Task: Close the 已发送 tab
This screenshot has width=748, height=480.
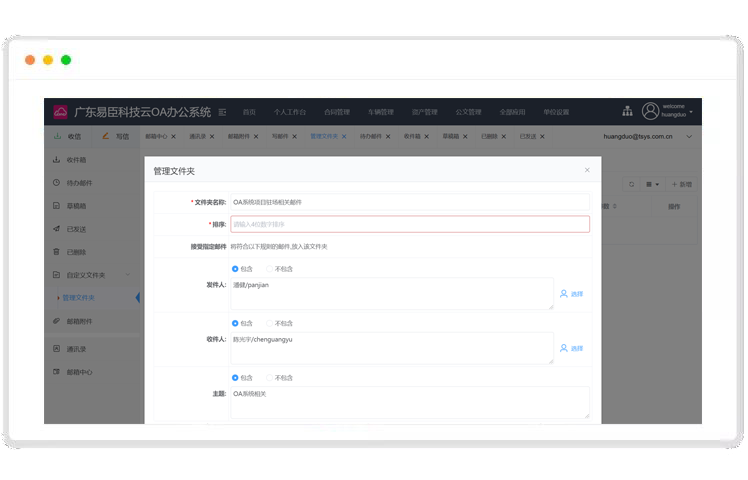Action: point(542,137)
